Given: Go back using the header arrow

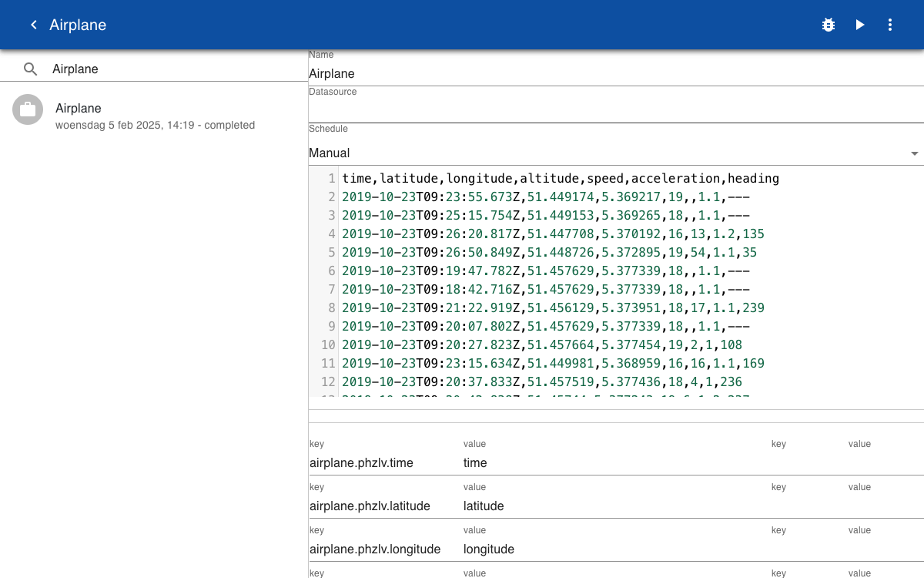Looking at the screenshot, I should (x=33, y=25).
